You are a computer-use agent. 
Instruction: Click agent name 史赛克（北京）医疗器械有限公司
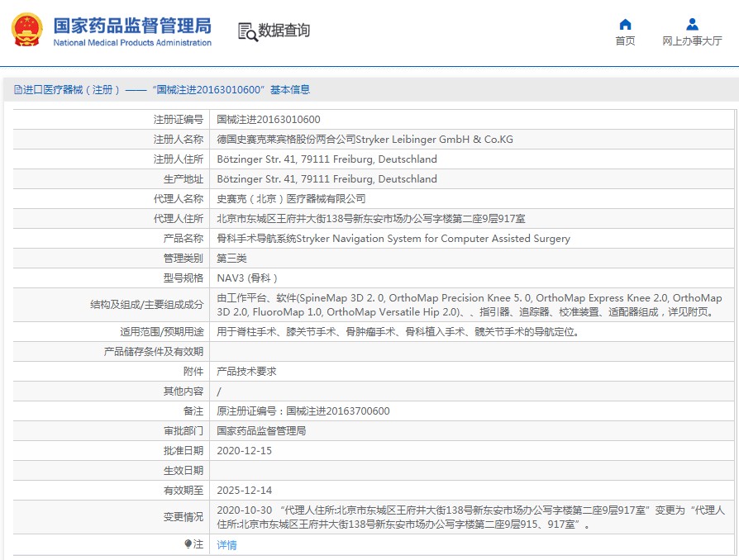point(291,199)
